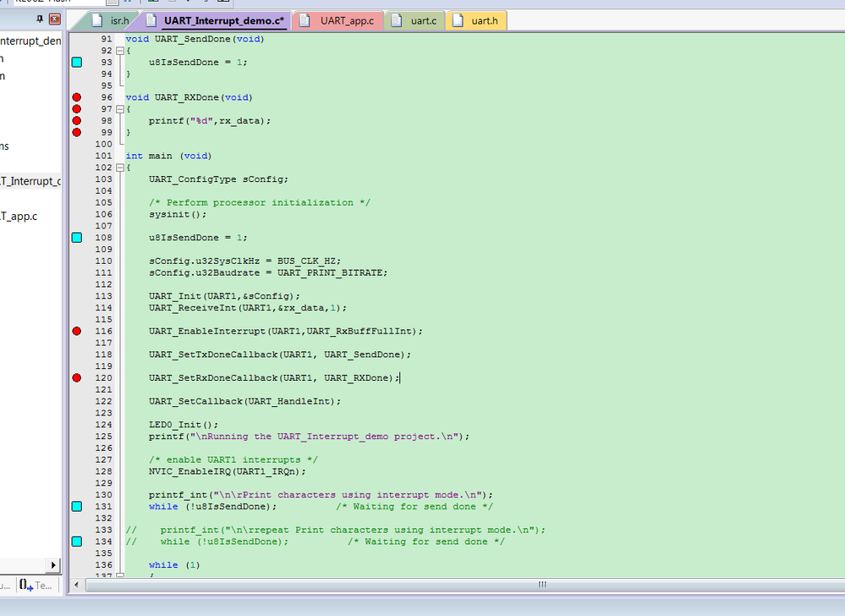Open the Templates tab in side panel
Viewport: 845px width, 616px height.
[x=36, y=585]
